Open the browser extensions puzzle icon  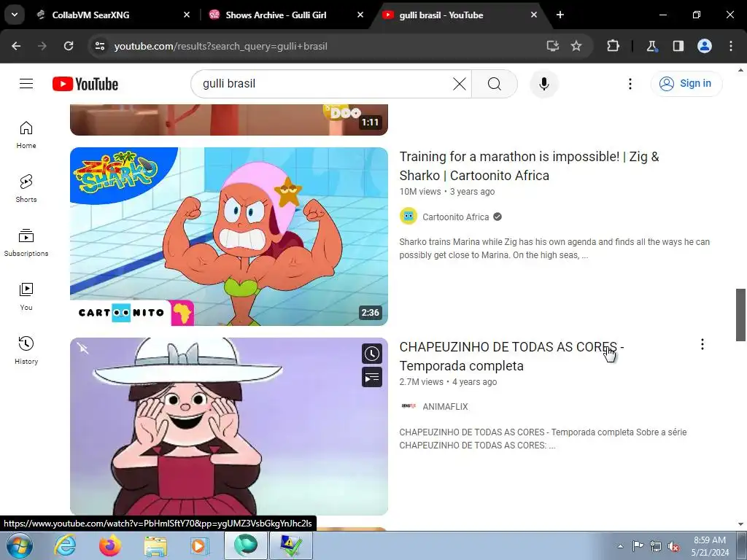613,46
